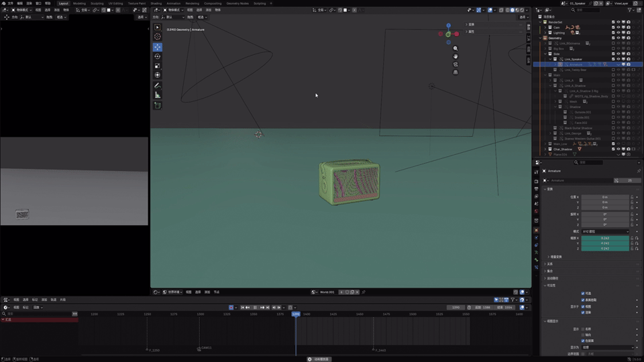The image size is (644, 362).
Task: Click the 位置 X value field
Action: (x=605, y=197)
